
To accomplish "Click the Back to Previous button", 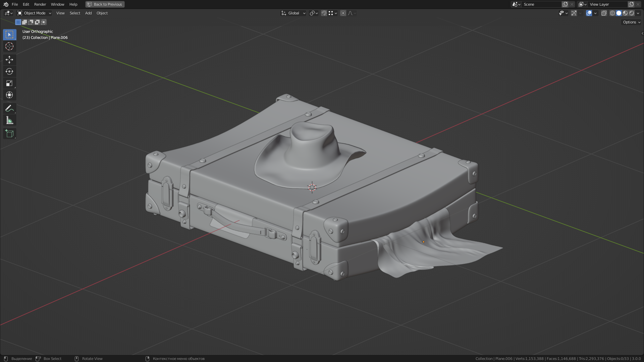I will 105,4.
